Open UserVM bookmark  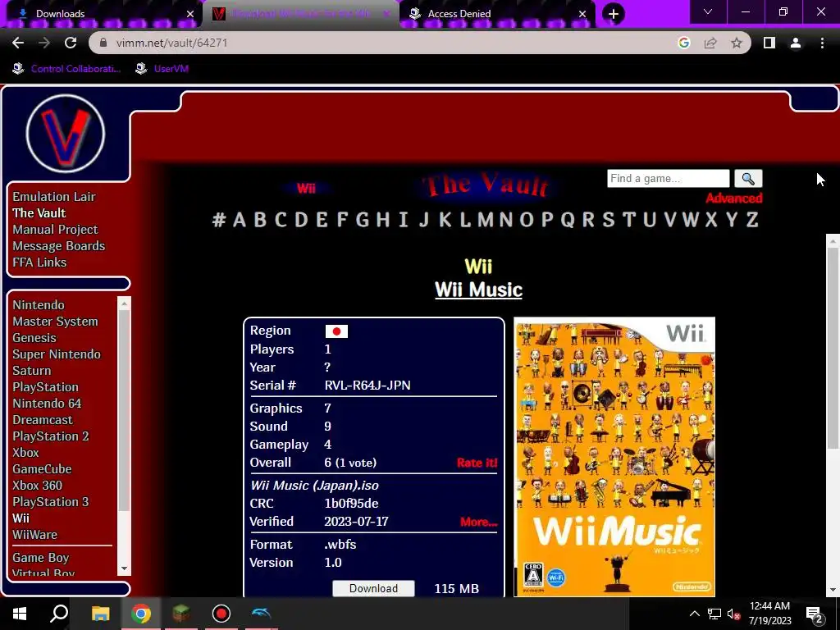click(x=162, y=69)
